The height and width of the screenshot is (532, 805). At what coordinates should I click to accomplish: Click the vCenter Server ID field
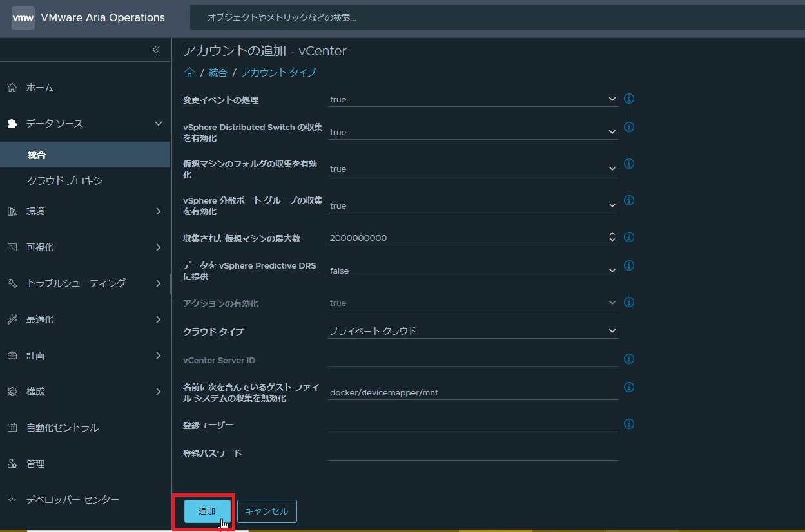(x=472, y=359)
